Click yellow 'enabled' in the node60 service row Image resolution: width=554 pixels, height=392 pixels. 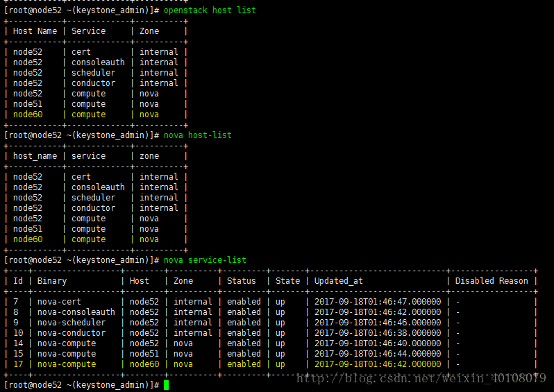(244, 364)
